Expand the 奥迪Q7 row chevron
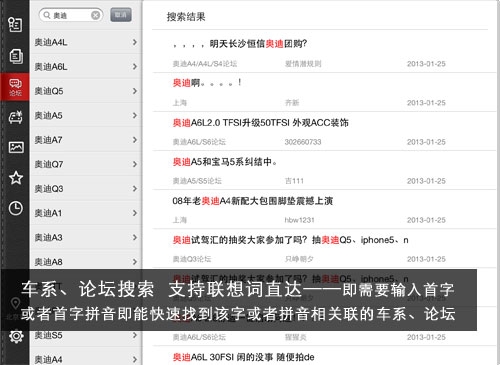Screen dimensions: 500x365 pyautogui.click(x=134, y=164)
